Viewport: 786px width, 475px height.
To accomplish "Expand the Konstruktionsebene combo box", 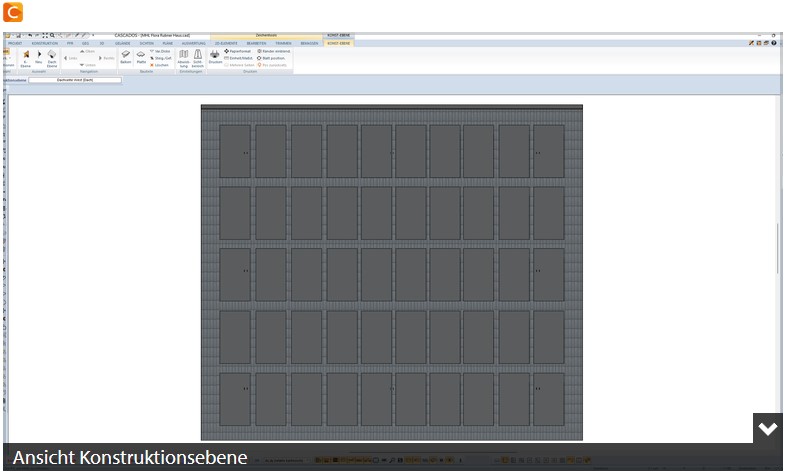I will coord(75,80).
